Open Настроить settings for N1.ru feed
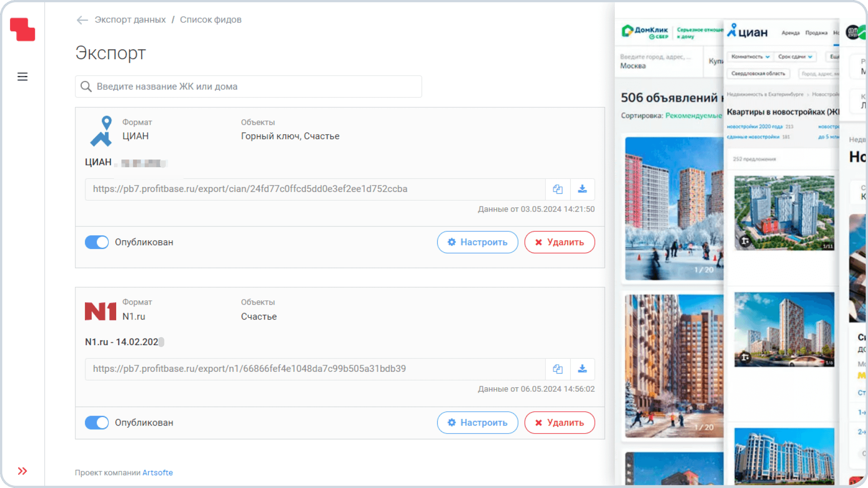This screenshot has height=488, width=868. (477, 422)
